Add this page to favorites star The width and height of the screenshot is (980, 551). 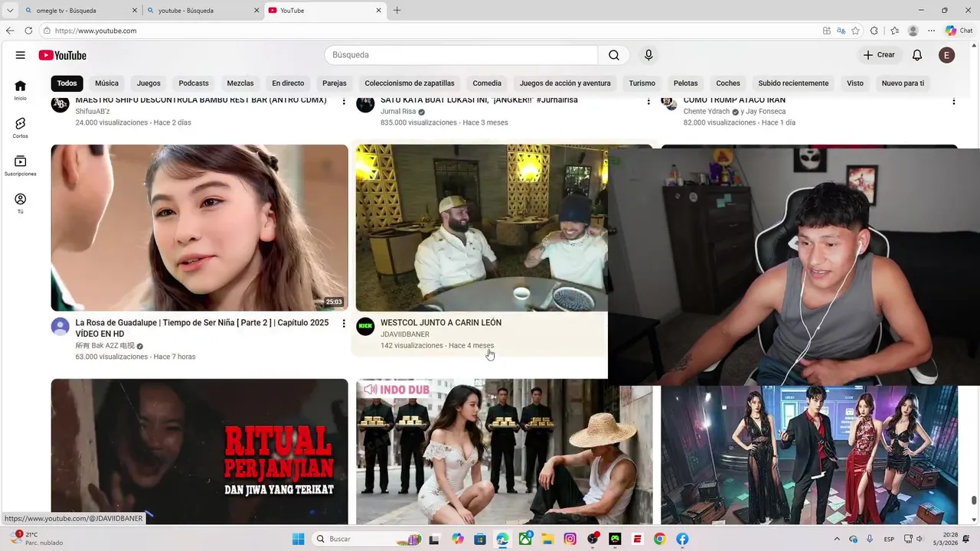[x=855, y=31]
